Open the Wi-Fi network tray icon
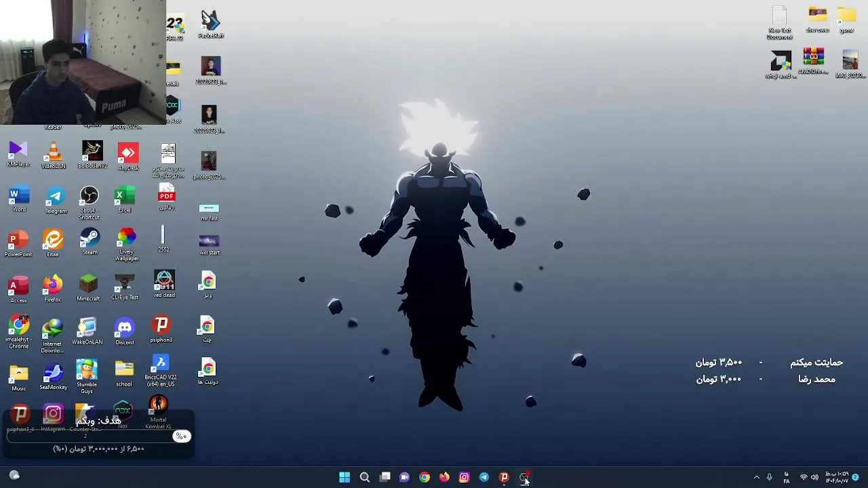 tap(804, 477)
